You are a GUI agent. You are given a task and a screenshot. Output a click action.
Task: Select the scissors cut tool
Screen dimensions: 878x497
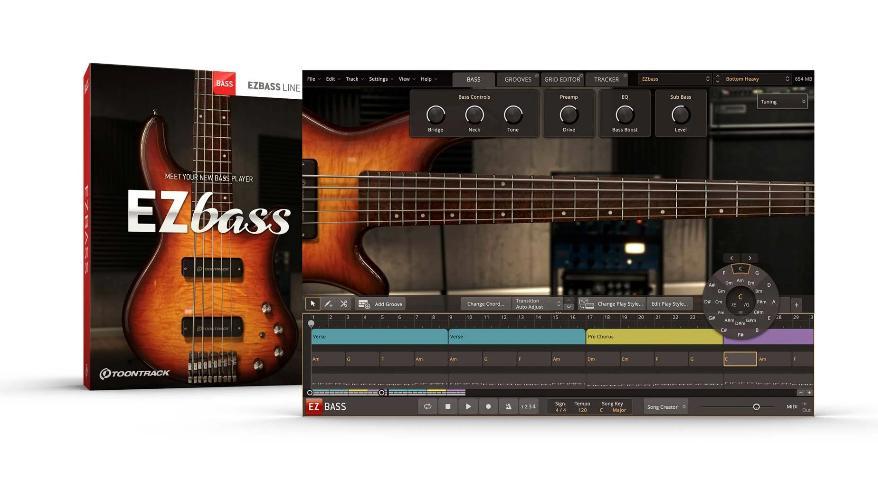click(344, 304)
